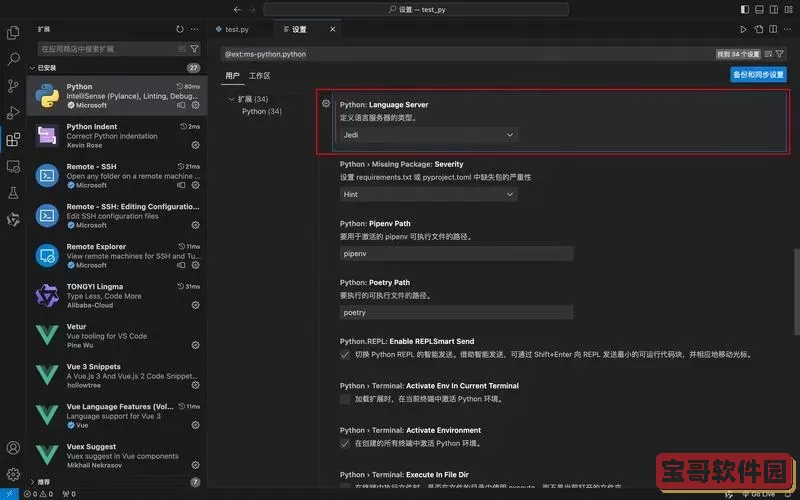Open Language Server Jedi dropdown
The height and width of the screenshot is (500, 800).
[429, 135]
